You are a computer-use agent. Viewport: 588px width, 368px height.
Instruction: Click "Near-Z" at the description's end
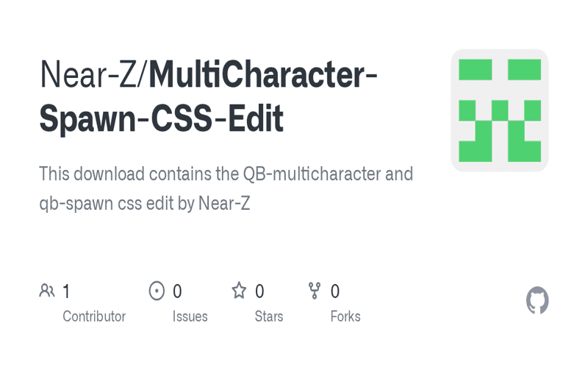click(224, 204)
